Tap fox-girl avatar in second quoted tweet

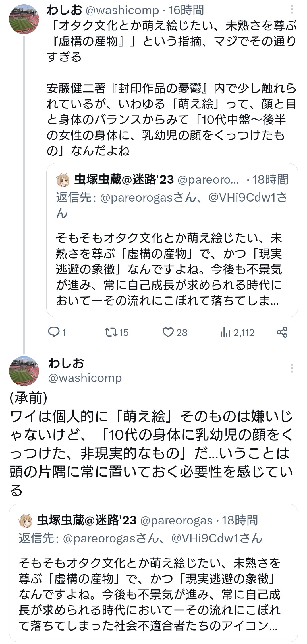[26, 521]
